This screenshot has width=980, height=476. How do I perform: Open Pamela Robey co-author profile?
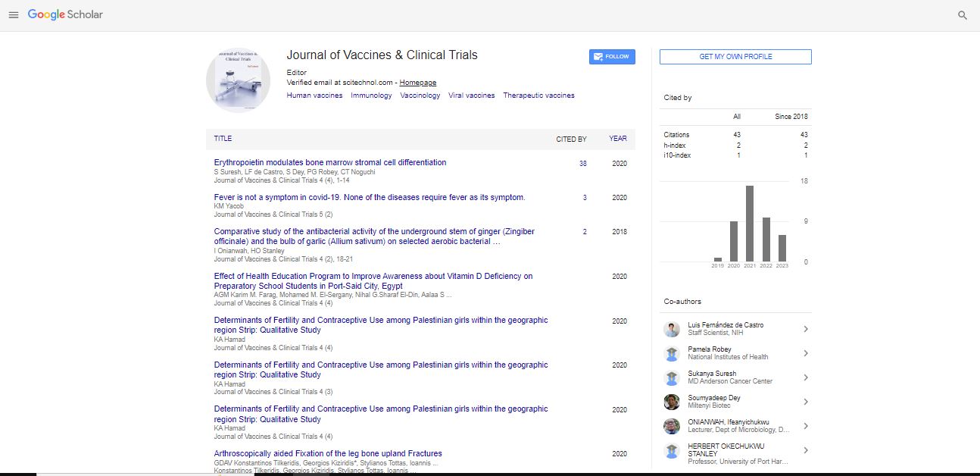[x=710, y=349]
